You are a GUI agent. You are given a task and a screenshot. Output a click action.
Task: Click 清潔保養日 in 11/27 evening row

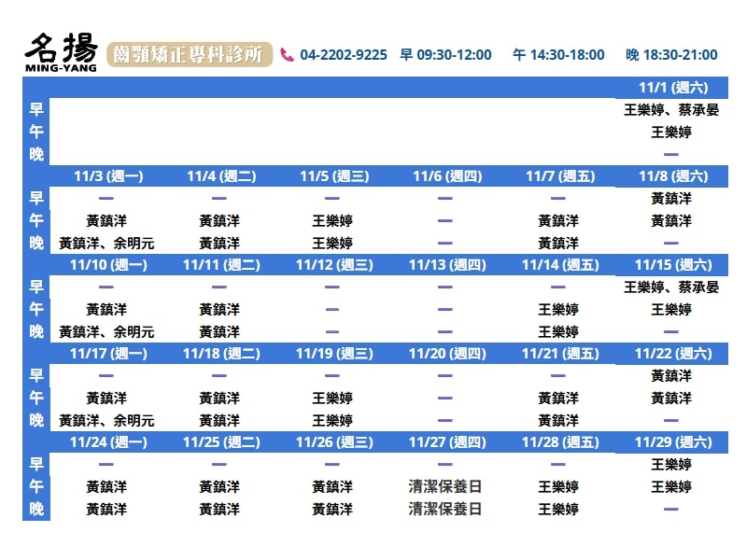(x=445, y=510)
